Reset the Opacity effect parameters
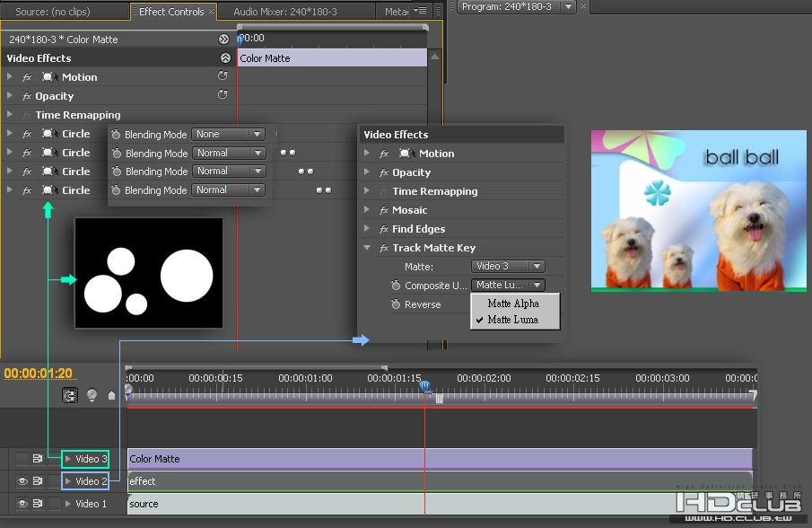Viewport: 812px width, 528px height. tap(223, 95)
